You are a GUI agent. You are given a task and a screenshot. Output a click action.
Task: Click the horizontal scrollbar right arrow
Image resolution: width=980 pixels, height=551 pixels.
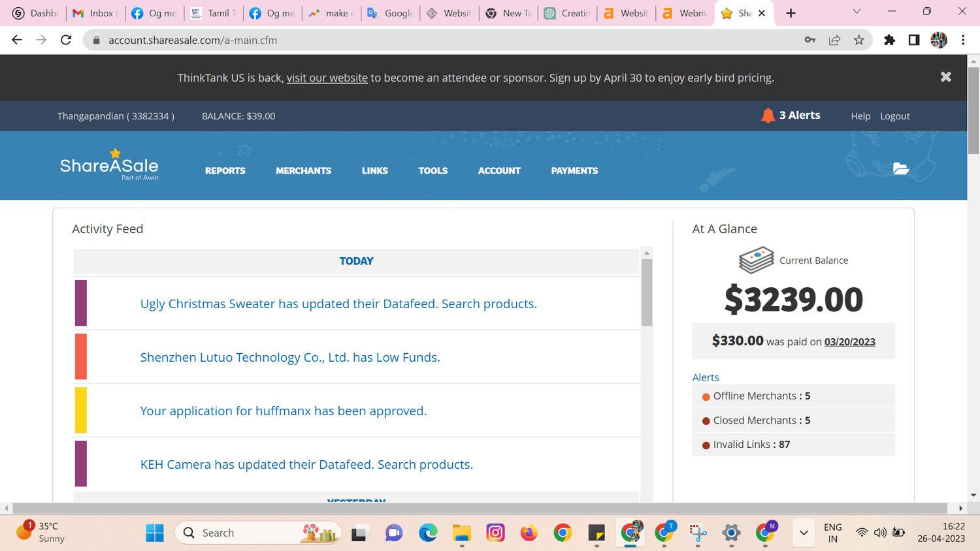(960, 508)
